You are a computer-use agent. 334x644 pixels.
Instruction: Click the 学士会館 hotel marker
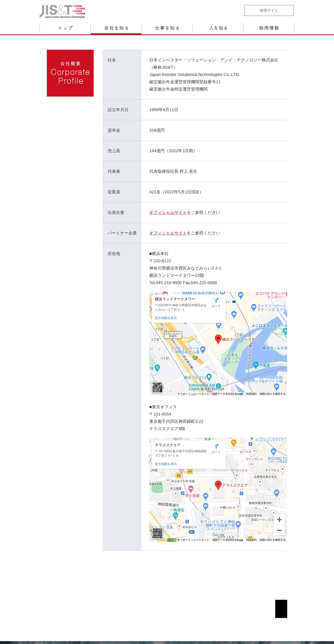(x=191, y=489)
